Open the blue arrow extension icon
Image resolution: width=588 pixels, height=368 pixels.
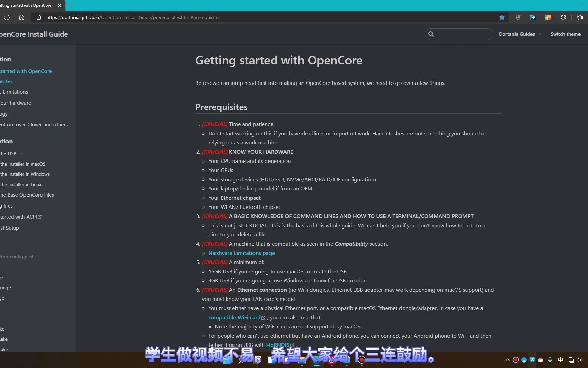[533, 17]
